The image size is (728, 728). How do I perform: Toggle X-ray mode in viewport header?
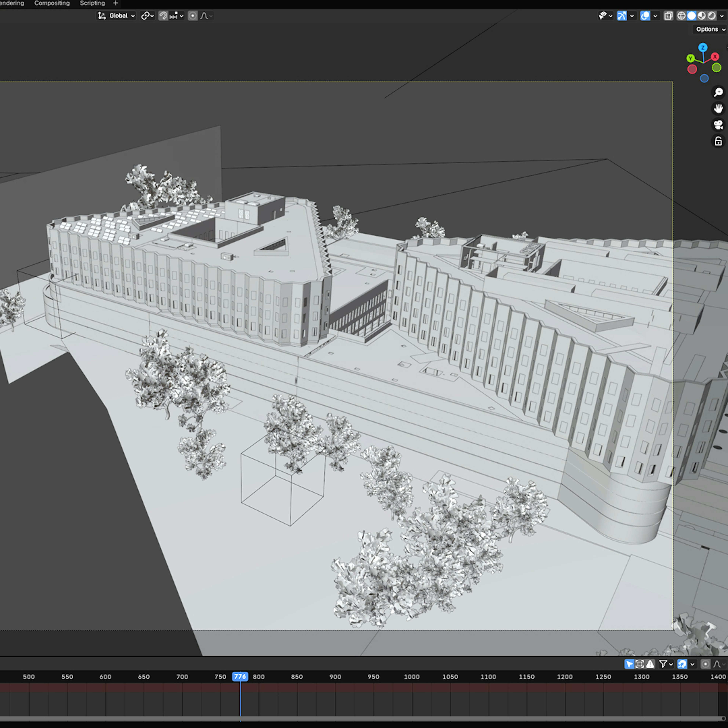pos(668,16)
